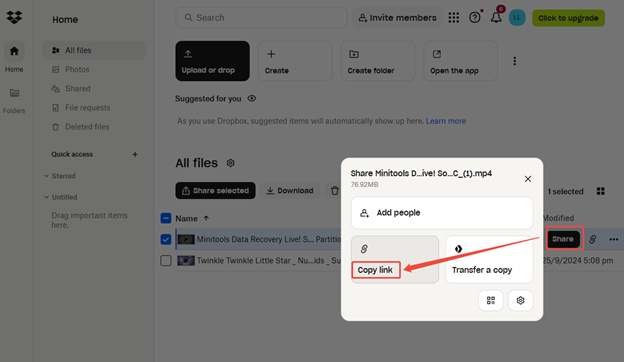Click the Dropbox logo
624x362 pixels.
tap(14, 17)
